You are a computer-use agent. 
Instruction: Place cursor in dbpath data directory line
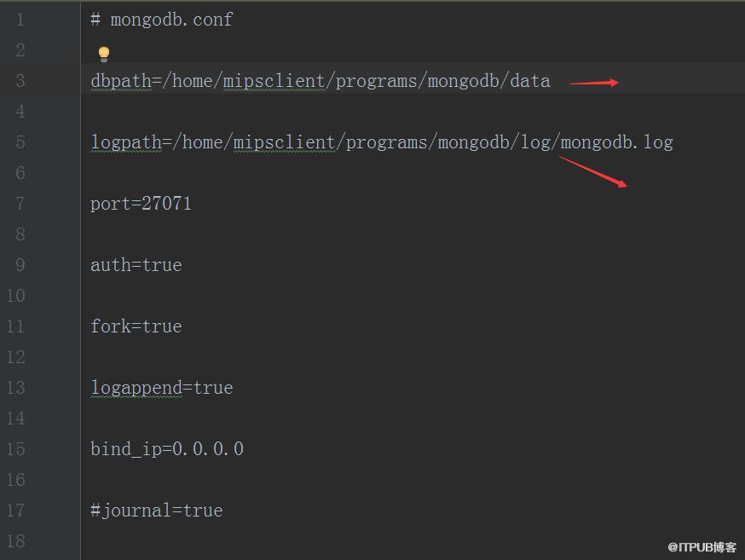321,81
